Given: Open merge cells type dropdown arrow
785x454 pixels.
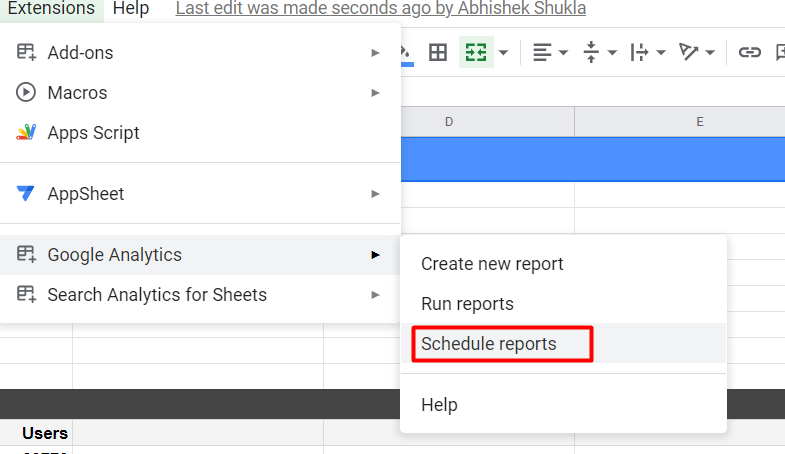Looking at the screenshot, I should (503, 52).
